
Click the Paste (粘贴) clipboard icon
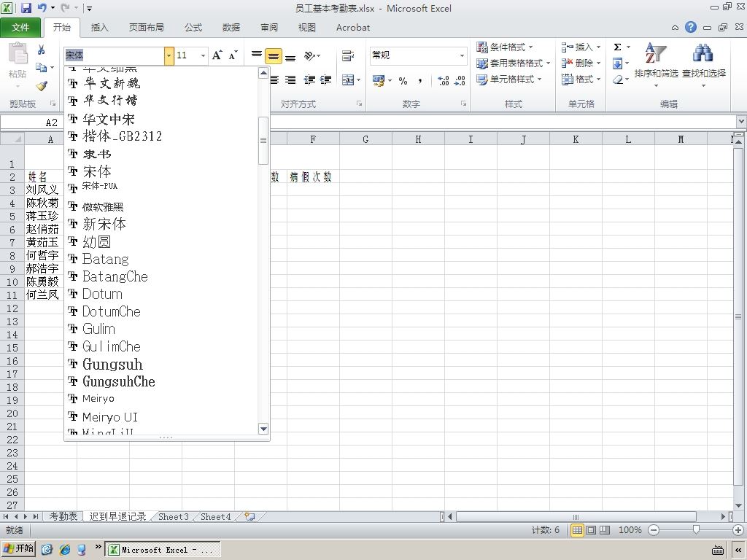click(18, 53)
